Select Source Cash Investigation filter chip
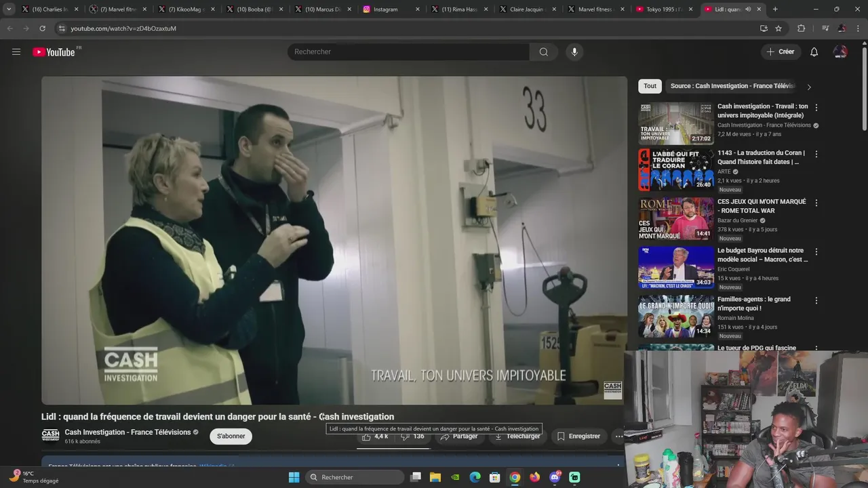Screen dimensions: 868x488 732,86
